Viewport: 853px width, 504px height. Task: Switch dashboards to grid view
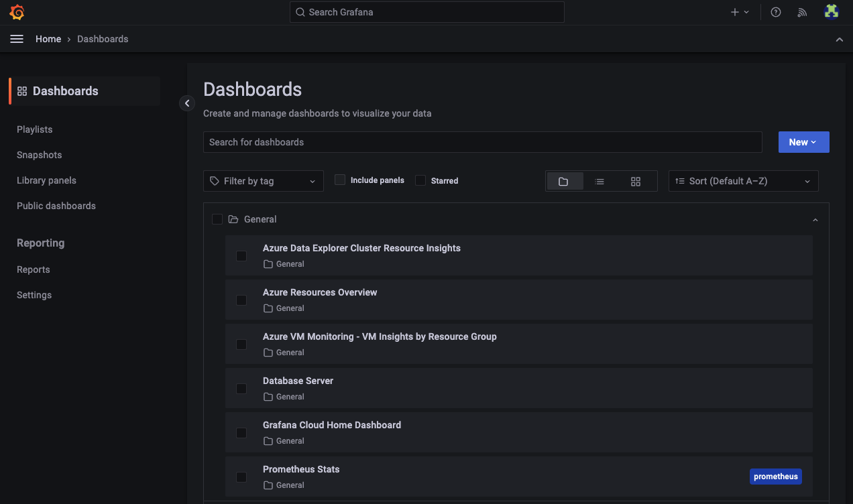[x=635, y=181]
